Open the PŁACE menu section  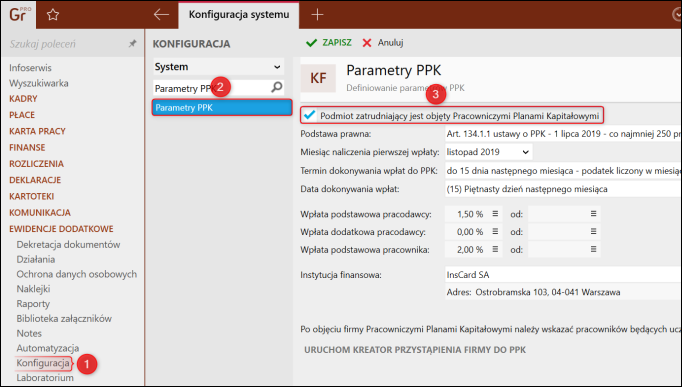(x=22, y=115)
